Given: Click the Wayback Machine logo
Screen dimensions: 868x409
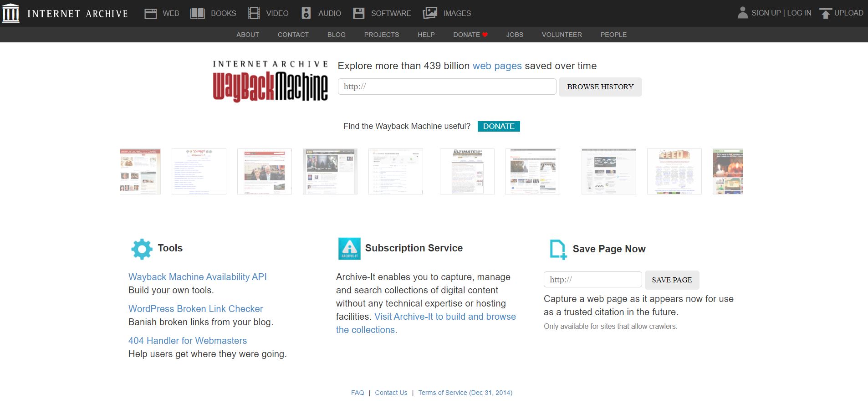Looking at the screenshot, I should (x=271, y=81).
